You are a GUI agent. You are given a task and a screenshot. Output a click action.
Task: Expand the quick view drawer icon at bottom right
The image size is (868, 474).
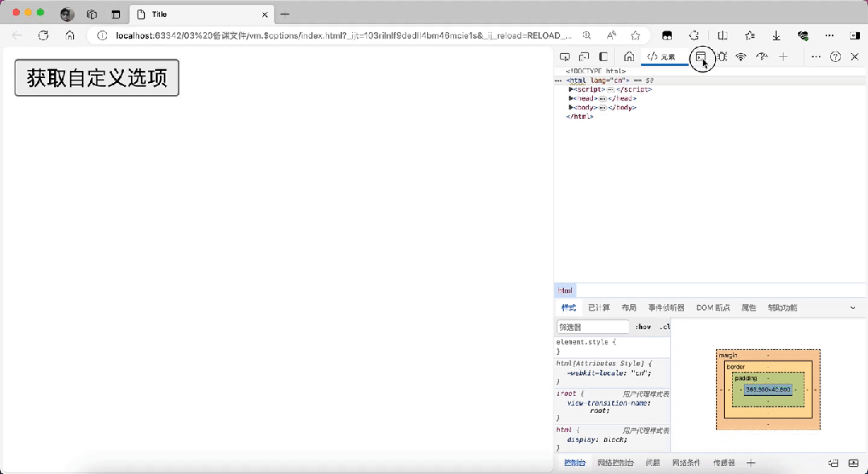(853, 463)
